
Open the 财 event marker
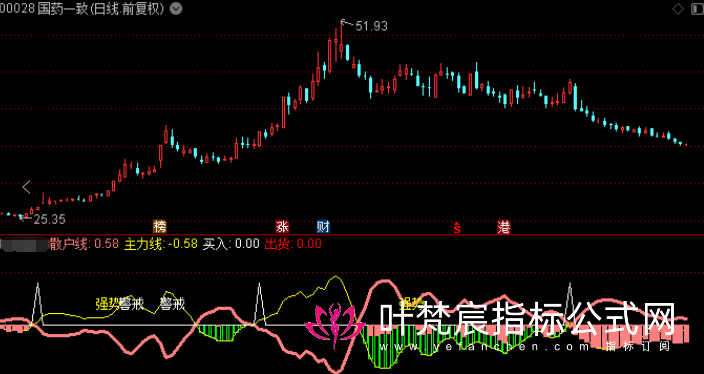pos(323,227)
